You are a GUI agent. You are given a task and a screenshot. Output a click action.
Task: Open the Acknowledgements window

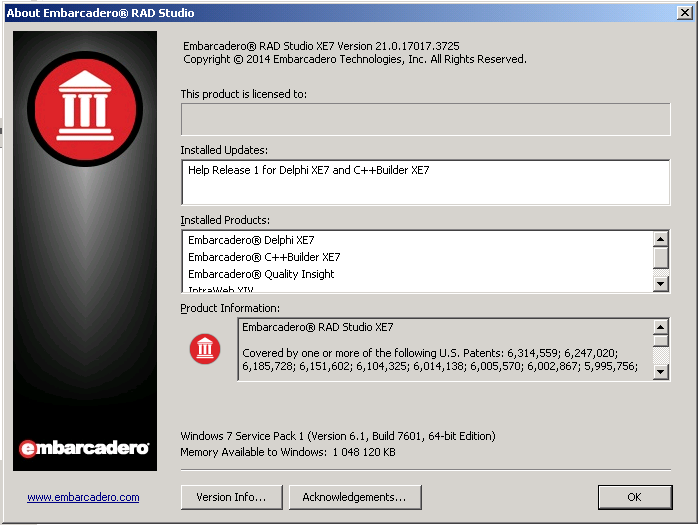(x=354, y=497)
